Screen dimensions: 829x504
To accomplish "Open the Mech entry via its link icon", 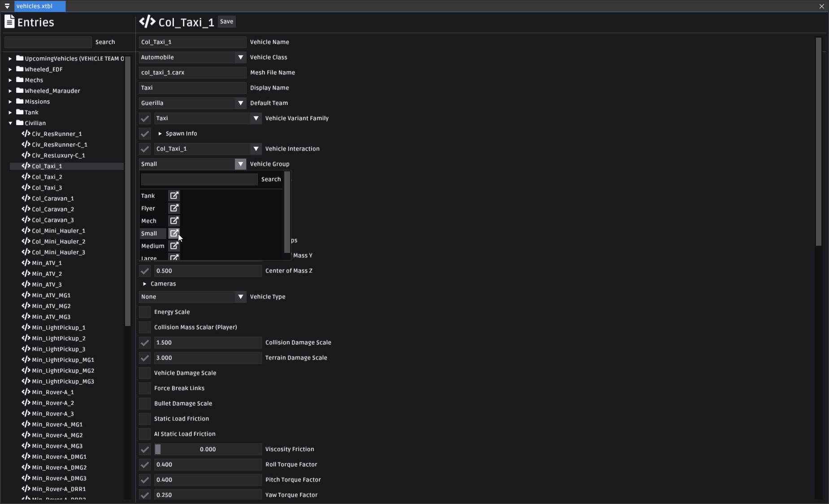I will [174, 221].
